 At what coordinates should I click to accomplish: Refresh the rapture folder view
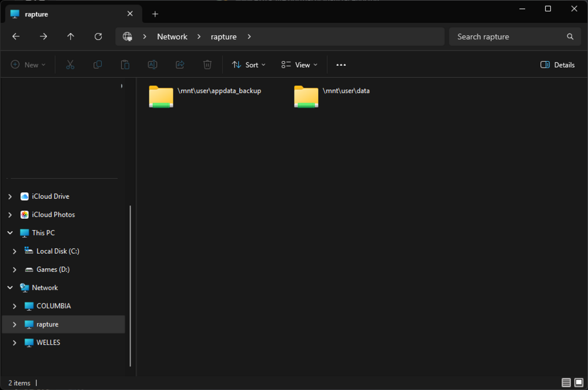98,36
